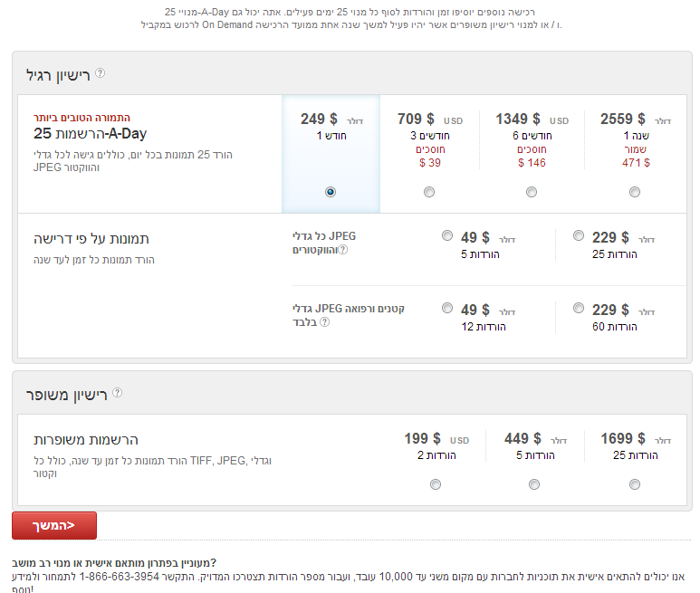Select $49 for 5 downloads radio button
The width and height of the screenshot is (700, 593).
447,236
